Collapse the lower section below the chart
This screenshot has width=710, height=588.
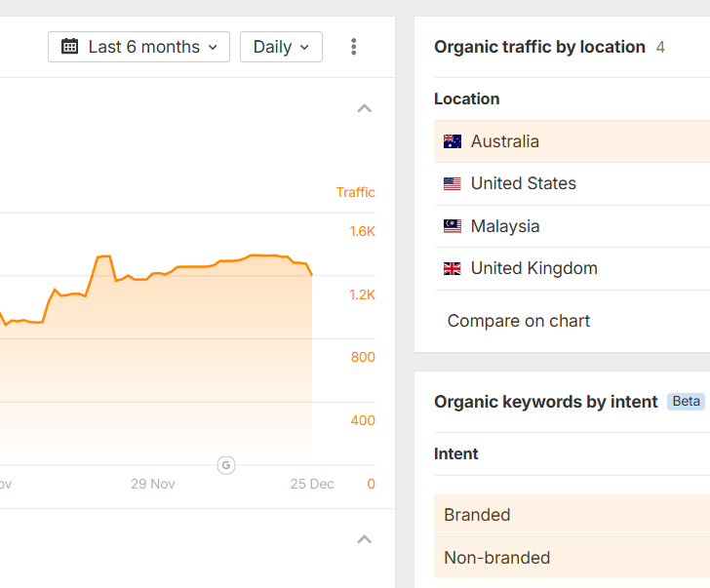365,539
